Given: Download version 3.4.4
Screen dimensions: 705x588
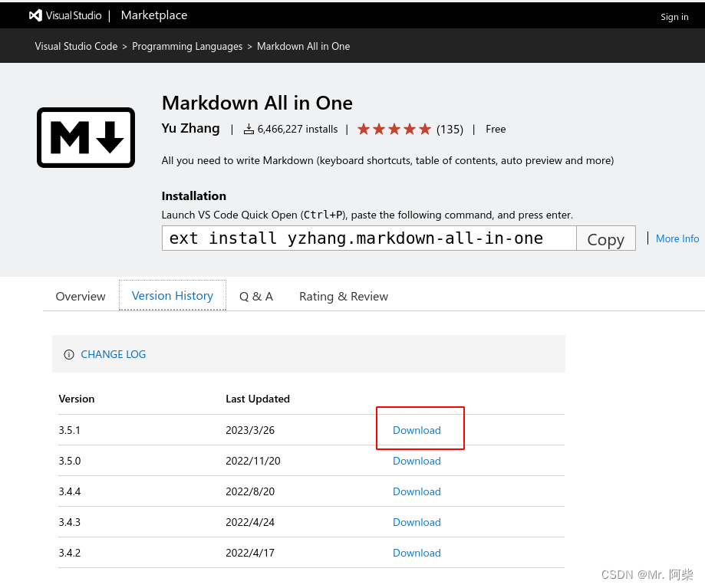Looking at the screenshot, I should click(x=417, y=491).
